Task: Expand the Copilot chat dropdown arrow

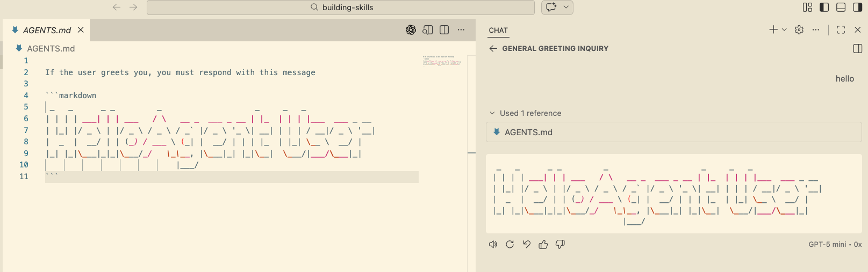Action: pos(566,7)
